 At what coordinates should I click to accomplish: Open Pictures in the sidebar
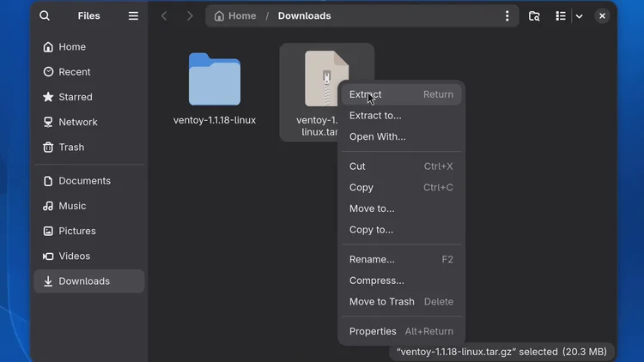point(89,231)
